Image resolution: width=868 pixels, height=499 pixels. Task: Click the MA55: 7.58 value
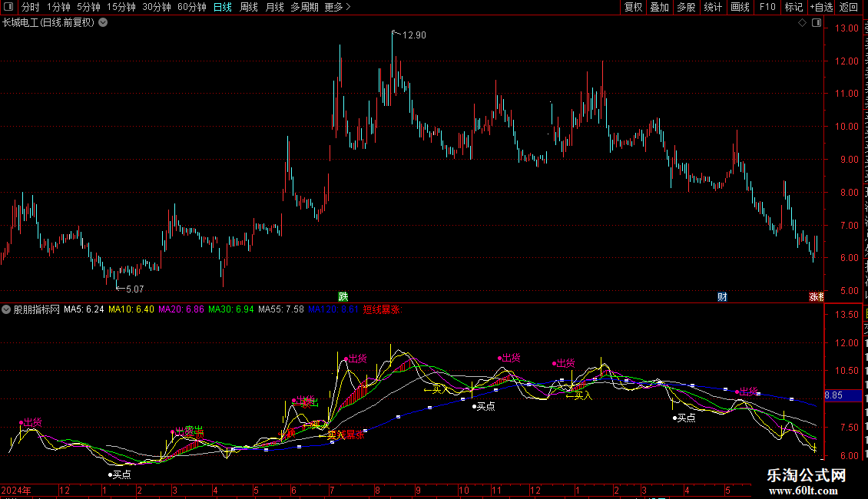[x=280, y=310]
